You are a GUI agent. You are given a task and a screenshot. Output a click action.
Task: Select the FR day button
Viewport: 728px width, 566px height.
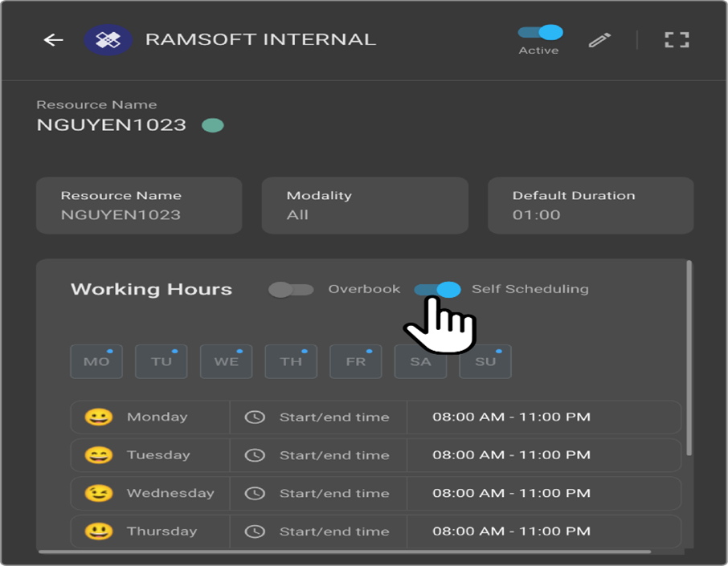pyautogui.click(x=356, y=361)
